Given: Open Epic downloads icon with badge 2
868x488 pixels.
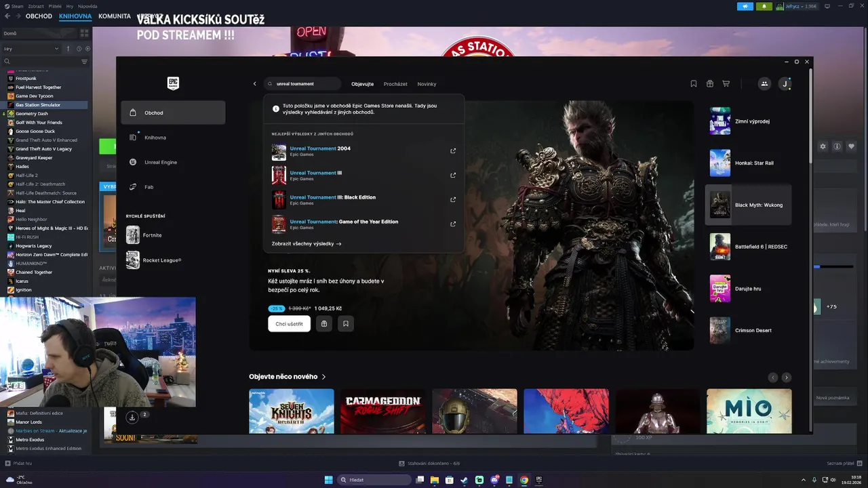Looking at the screenshot, I should click(x=132, y=417).
